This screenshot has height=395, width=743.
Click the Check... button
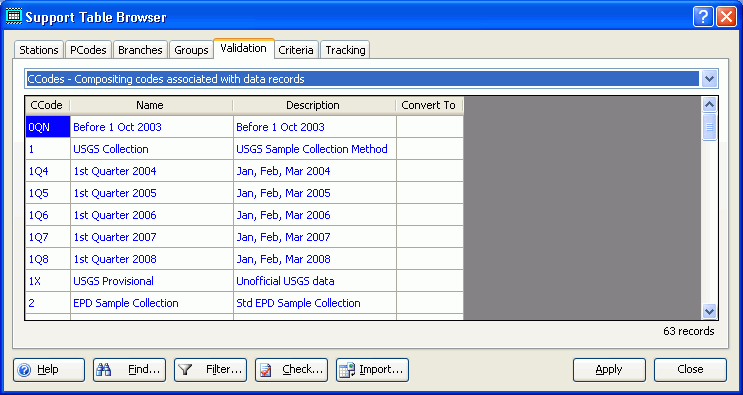(291, 370)
